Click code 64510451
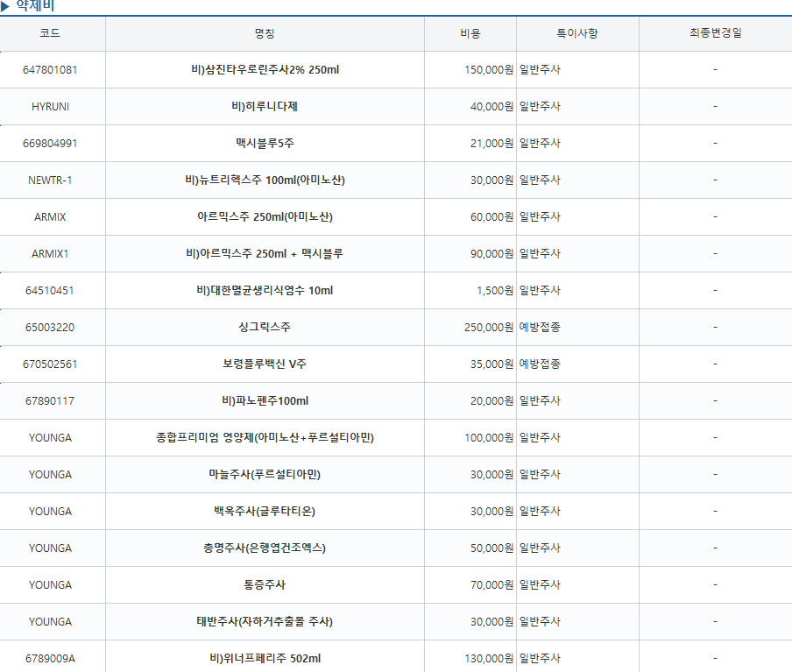792x672 pixels. tap(50, 291)
